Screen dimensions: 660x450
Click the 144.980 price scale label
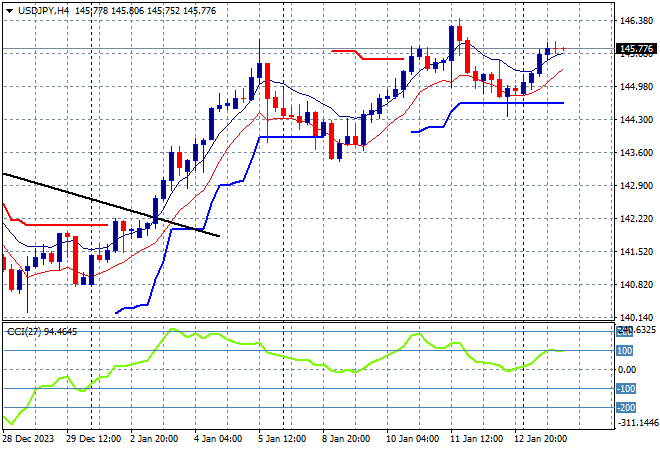pyautogui.click(x=636, y=87)
